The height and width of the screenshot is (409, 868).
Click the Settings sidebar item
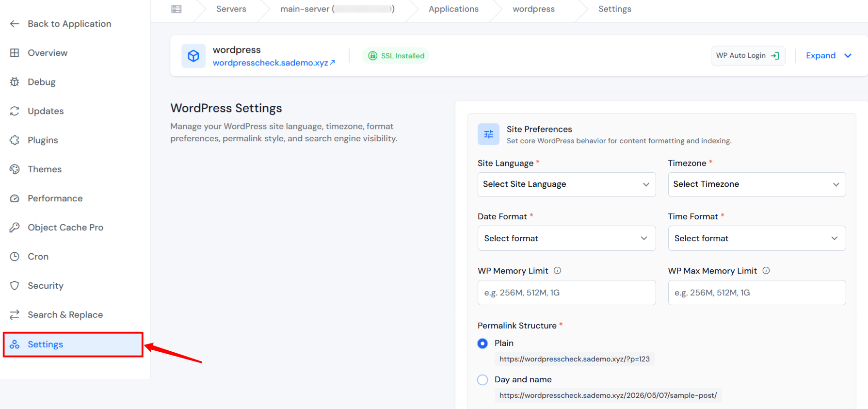[73, 344]
